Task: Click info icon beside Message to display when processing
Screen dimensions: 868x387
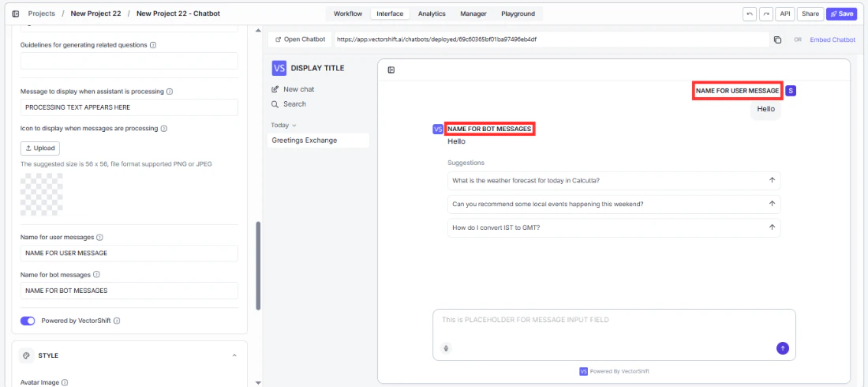Action: (x=170, y=92)
